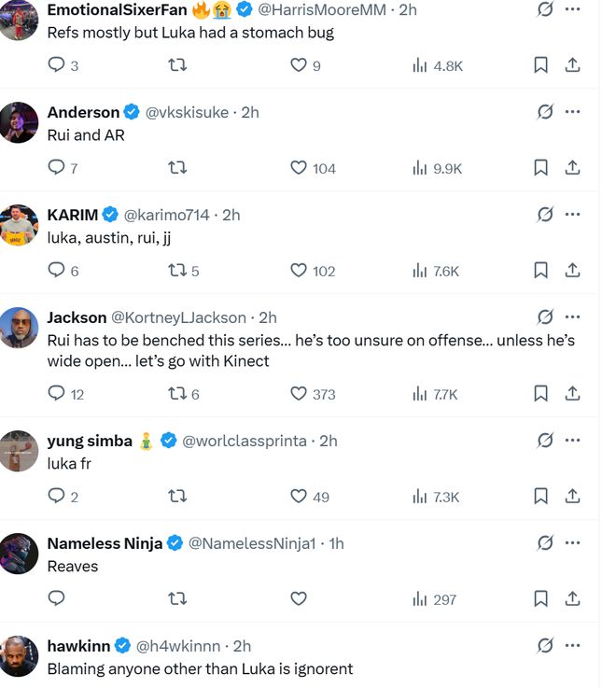Open Grok icon on hawkinn's tweet
The width and height of the screenshot is (616, 688).
(545, 645)
